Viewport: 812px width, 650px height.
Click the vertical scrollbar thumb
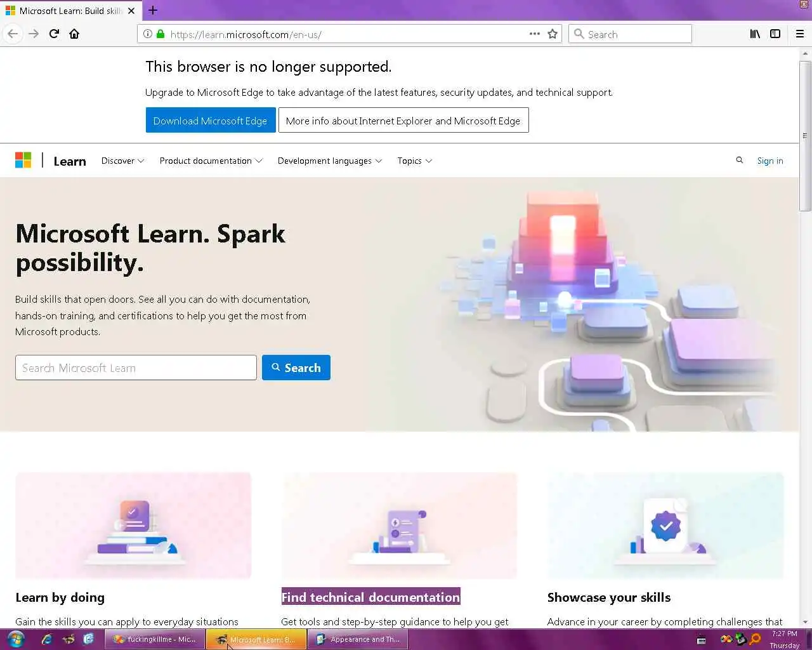point(805,136)
